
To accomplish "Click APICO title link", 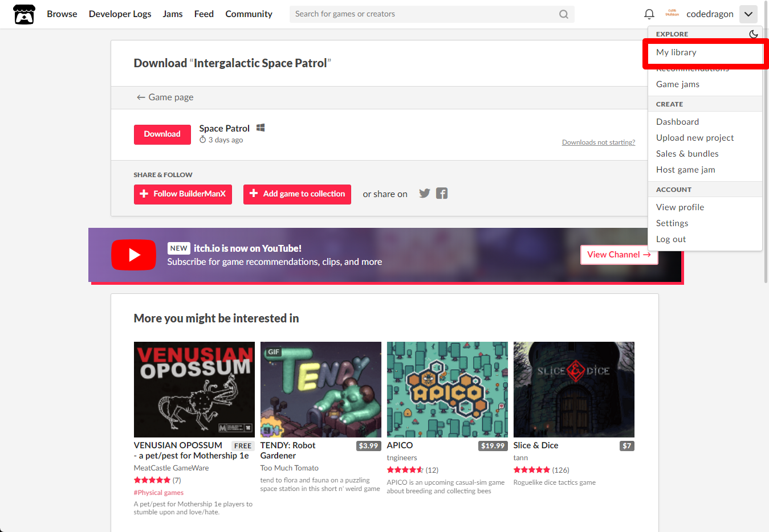I will pos(400,445).
